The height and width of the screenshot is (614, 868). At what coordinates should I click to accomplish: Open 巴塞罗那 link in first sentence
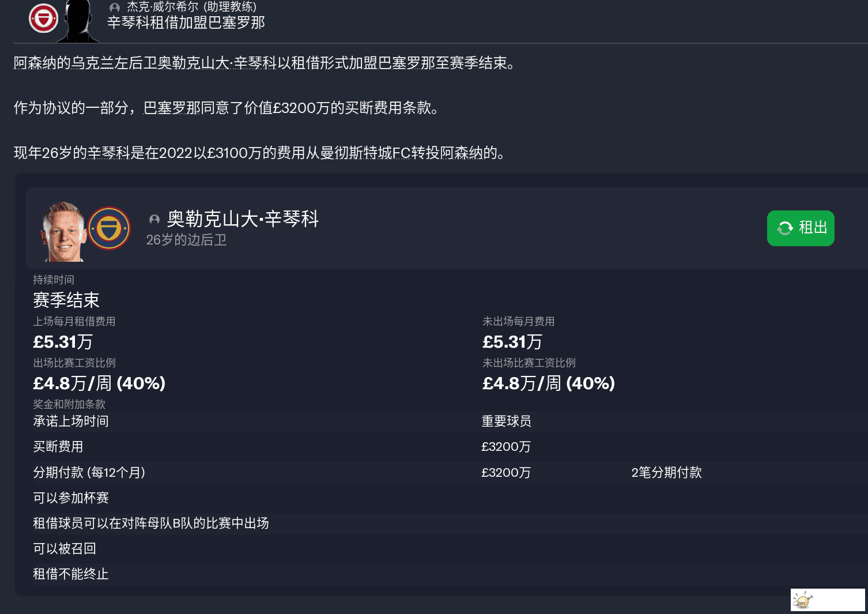(406, 63)
